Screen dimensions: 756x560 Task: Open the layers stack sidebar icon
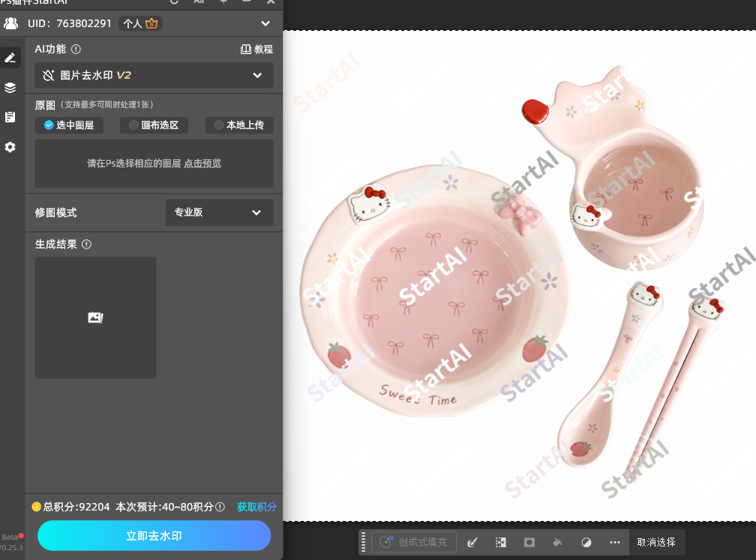point(10,88)
